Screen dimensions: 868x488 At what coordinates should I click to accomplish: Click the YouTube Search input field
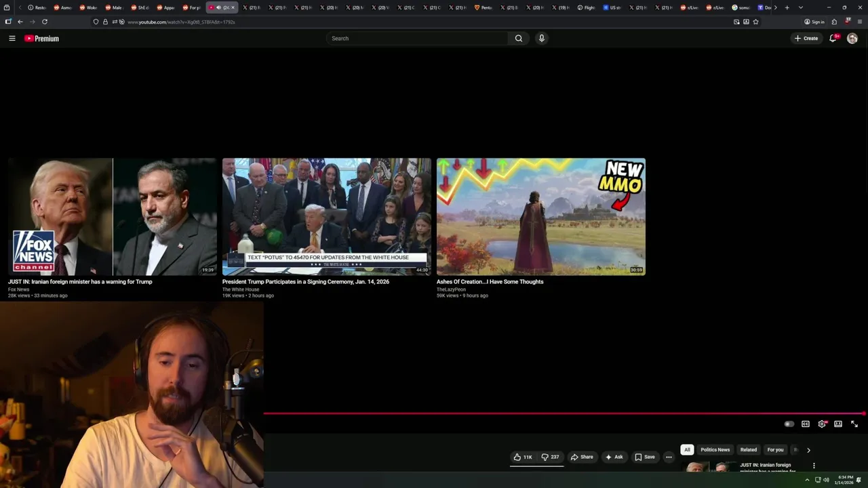click(417, 39)
